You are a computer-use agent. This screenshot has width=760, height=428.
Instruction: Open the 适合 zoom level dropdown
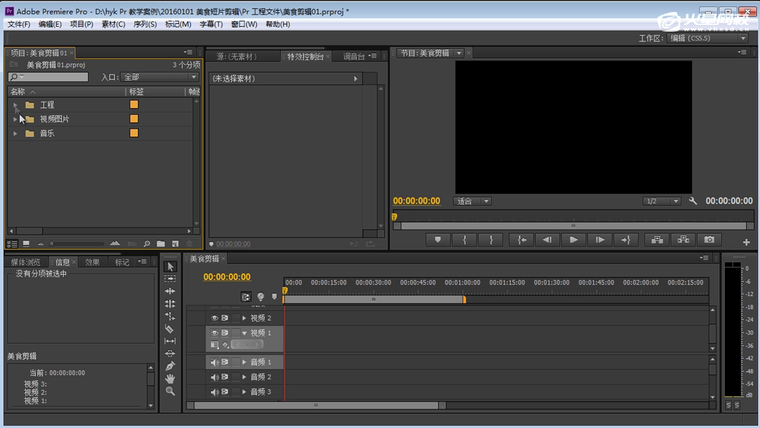pyautogui.click(x=472, y=201)
